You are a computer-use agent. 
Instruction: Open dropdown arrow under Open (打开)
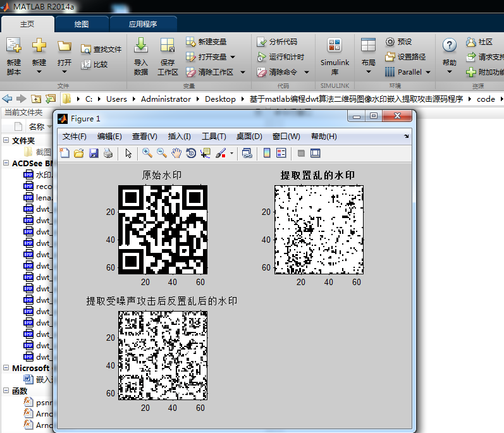pos(65,72)
